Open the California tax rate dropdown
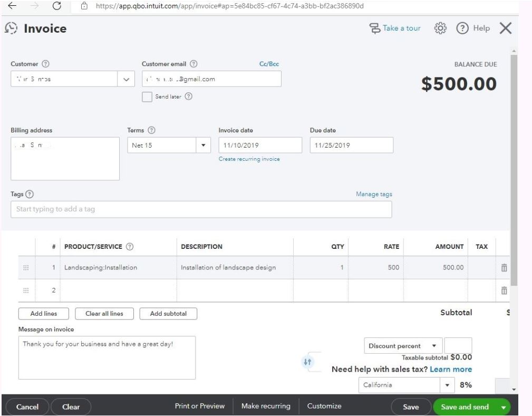 (447, 385)
